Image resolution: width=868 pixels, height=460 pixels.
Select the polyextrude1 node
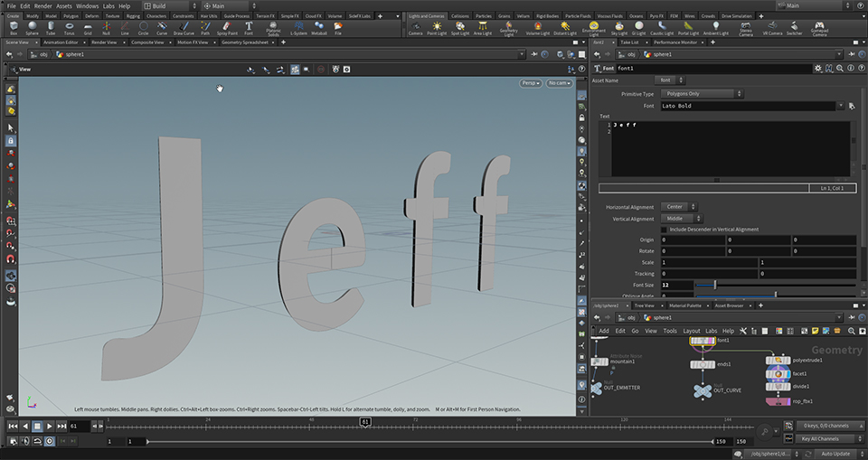pos(778,360)
